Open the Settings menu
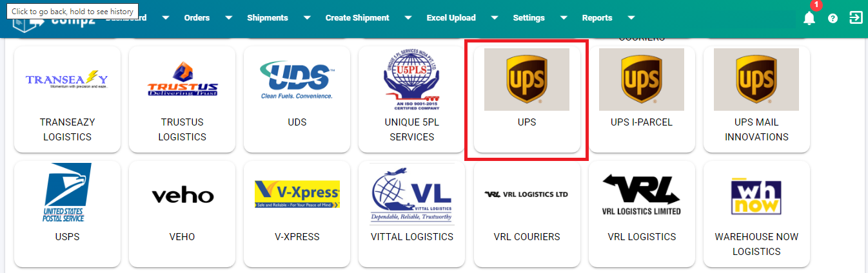 [529, 18]
